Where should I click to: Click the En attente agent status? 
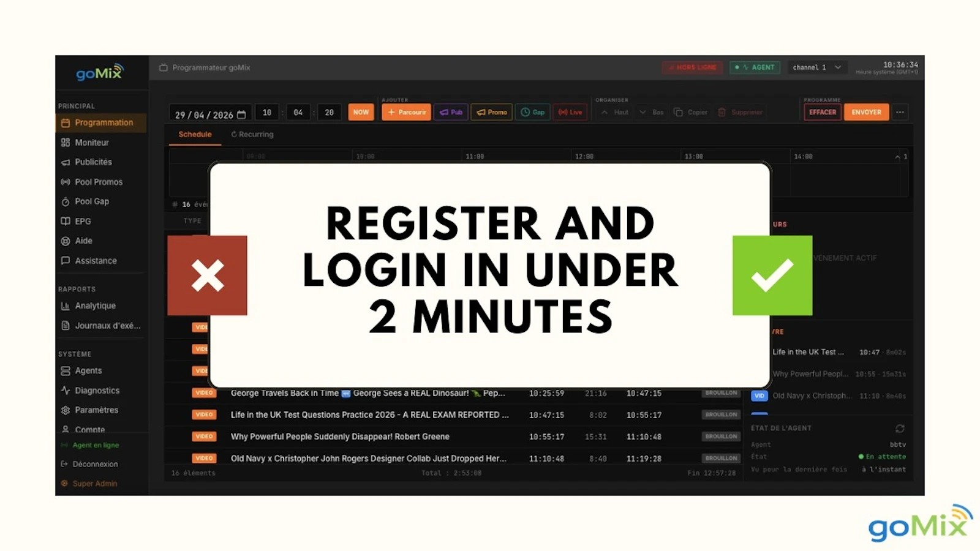(882, 457)
